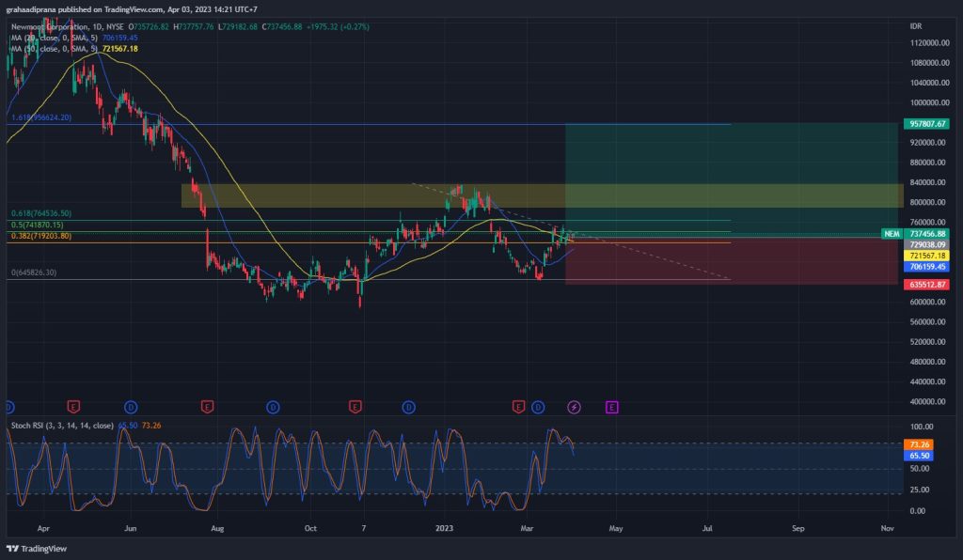
Task: Click the blue dividend marker above Mar
Action: point(538,407)
